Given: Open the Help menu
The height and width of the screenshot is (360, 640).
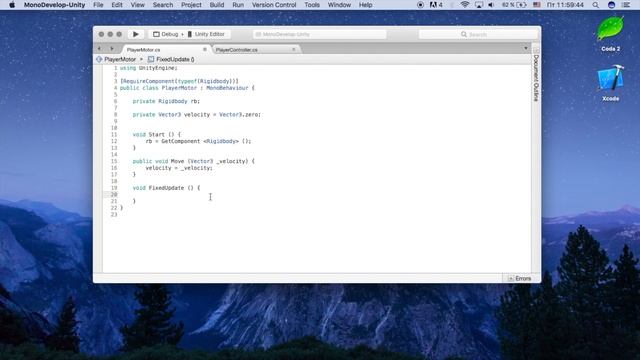Looking at the screenshot, I should point(365,5).
